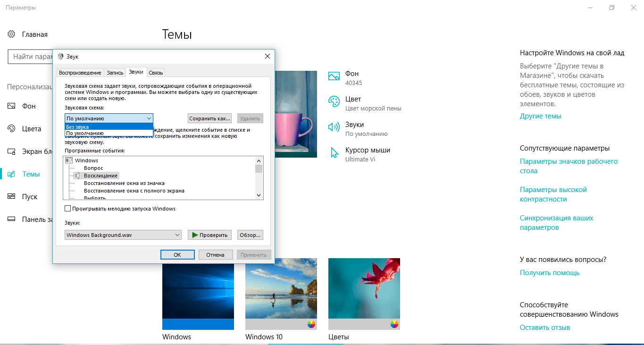Switch to the Связь tab

(156, 73)
